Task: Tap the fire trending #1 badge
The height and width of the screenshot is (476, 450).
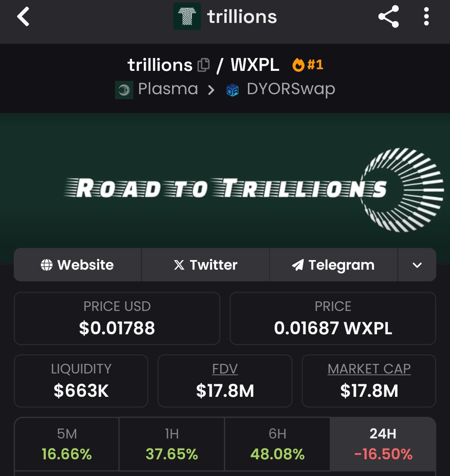Action: click(x=308, y=65)
